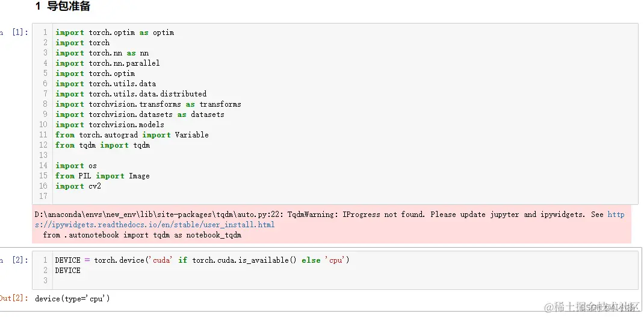Click empty line 17 in first cell
Image resolution: width=644 pixels, height=317 pixels.
[345, 196]
